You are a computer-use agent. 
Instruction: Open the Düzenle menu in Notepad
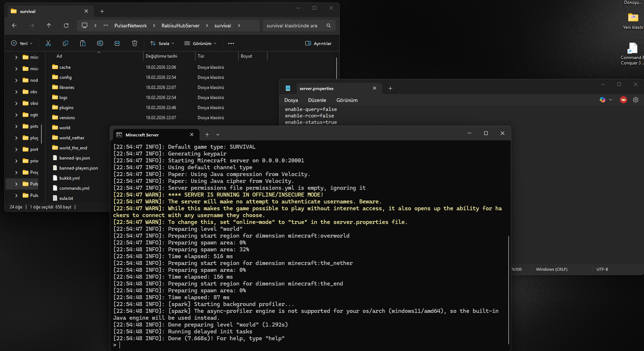pos(317,100)
